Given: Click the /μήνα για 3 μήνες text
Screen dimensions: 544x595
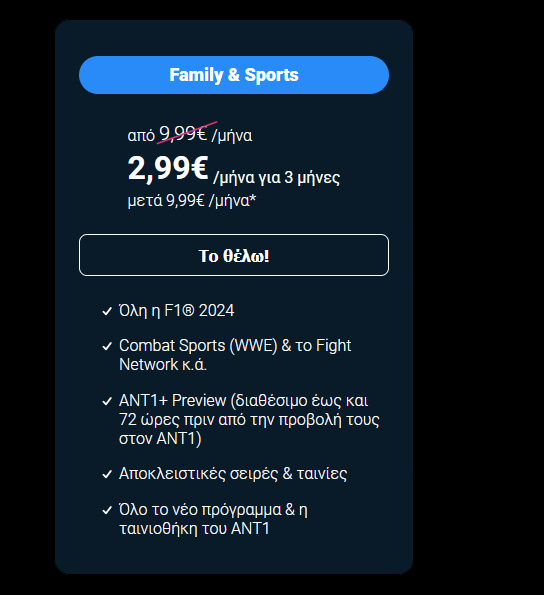Looking at the screenshot, I should click(276, 178).
